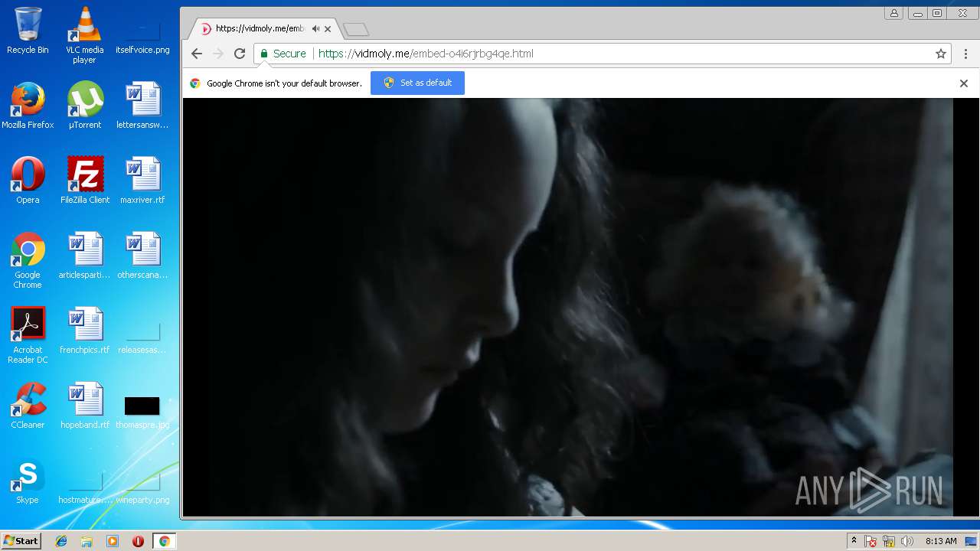
Task: Go back in Chrome
Action: (197, 54)
